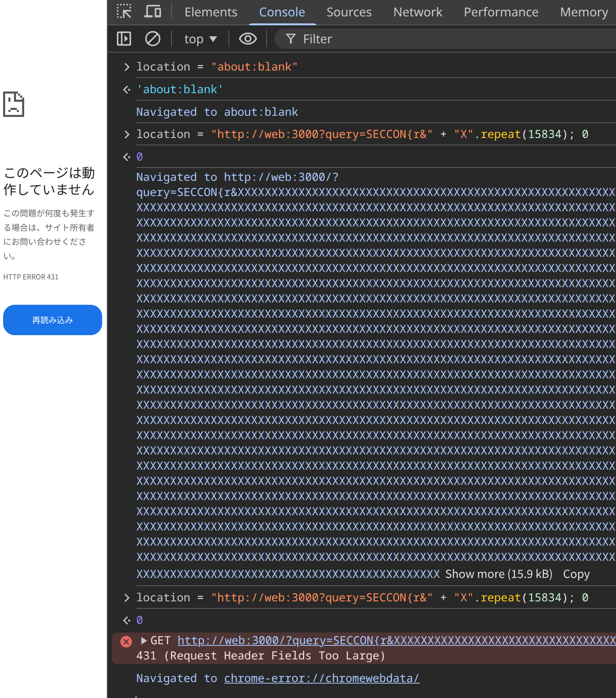Screen dimensions: 616x698
Task: Switch to the Sources tab
Action: pos(349,12)
